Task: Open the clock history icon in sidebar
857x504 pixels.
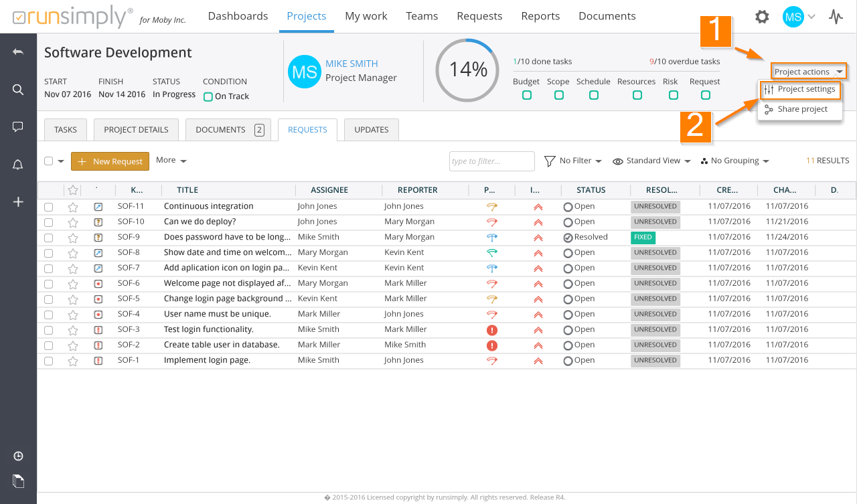Action: tap(18, 456)
